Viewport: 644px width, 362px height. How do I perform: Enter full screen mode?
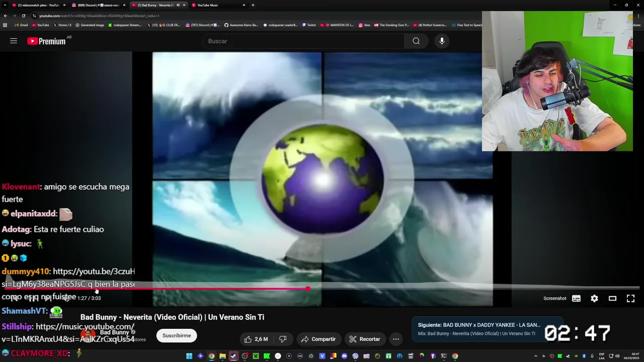click(630, 298)
